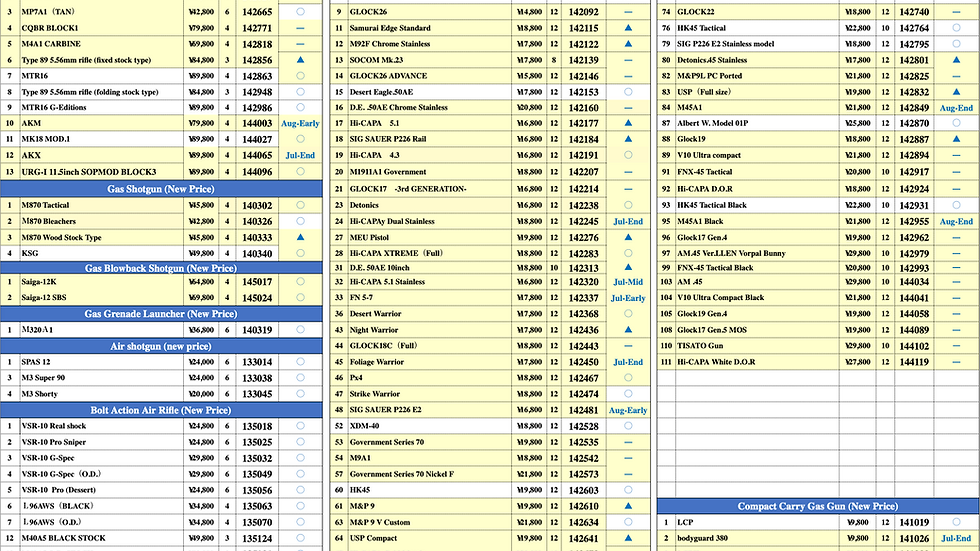Select product code 142313
This screenshot has height=551, width=980.
(x=584, y=267)
